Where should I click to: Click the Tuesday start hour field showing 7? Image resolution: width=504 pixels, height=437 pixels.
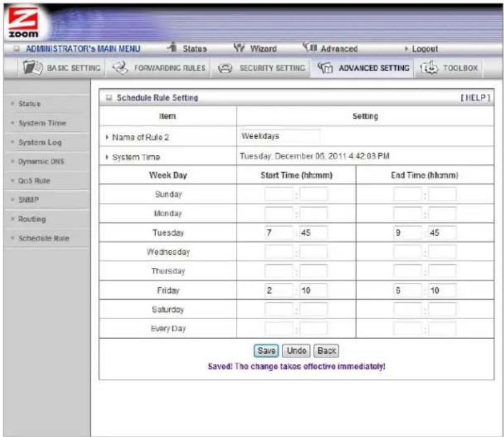[x=279, y=232]
